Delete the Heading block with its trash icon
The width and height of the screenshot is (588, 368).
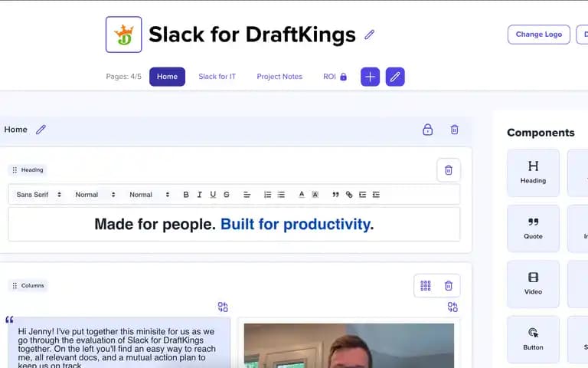[x=449, y=170]
